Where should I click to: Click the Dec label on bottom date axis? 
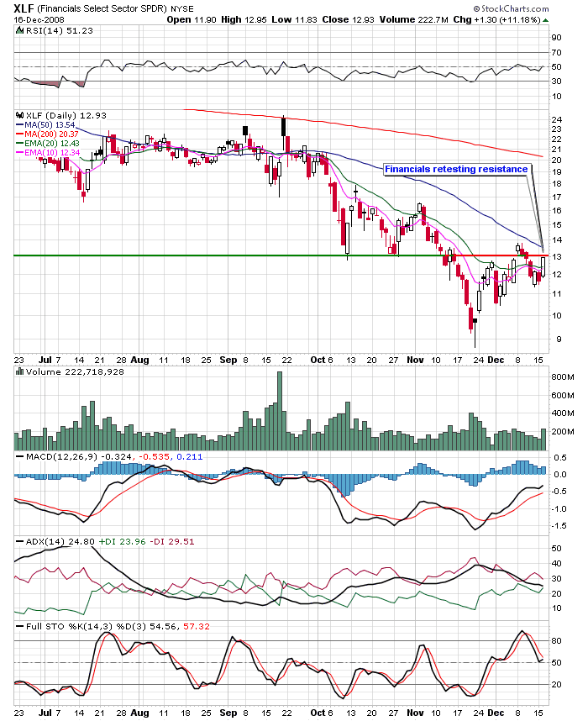496,713
